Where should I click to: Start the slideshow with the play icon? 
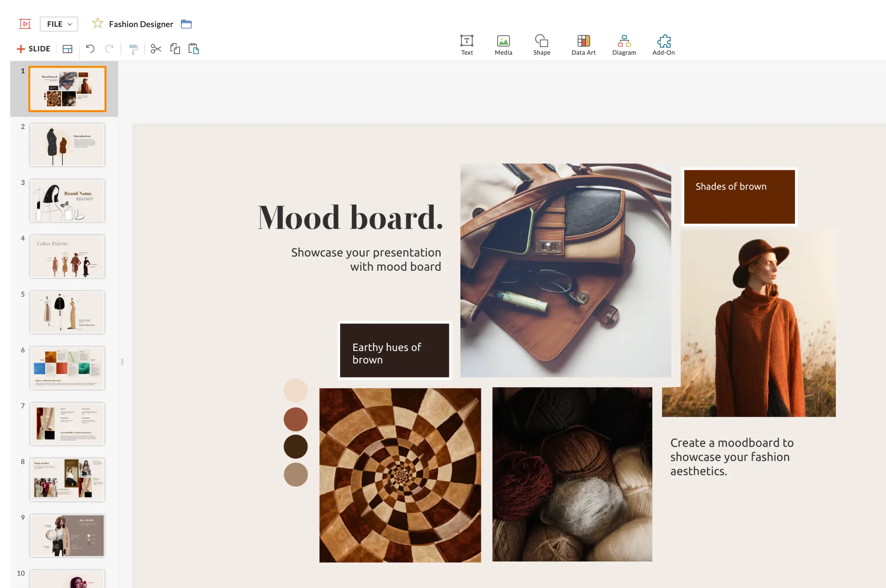click(25, 24)
